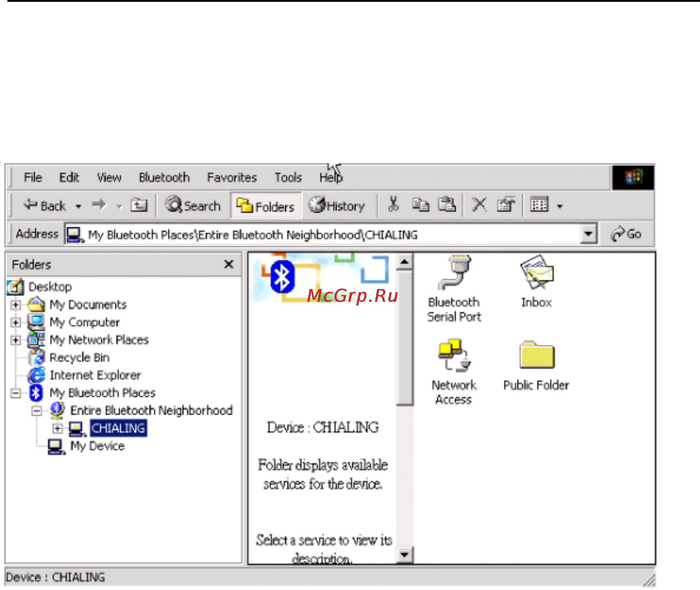Click the Paste clipboard icon

(446, 204)
